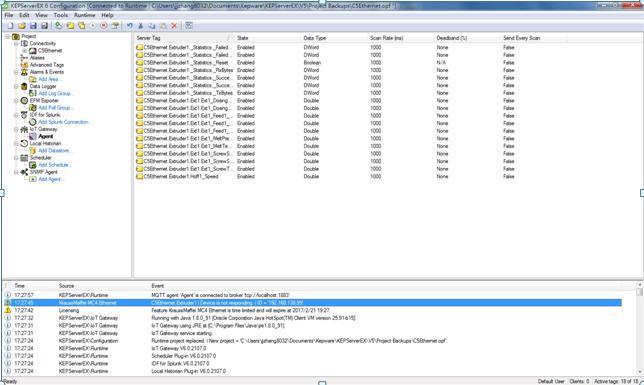Select the IoT Gateway service starting event

(x=313, y=333)
